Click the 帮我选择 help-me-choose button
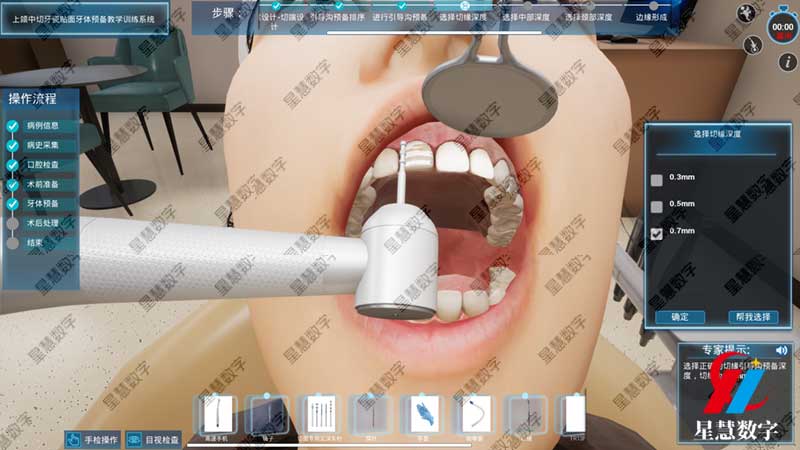This screenshot has width=800, height=450. click(x=753, y=317)
